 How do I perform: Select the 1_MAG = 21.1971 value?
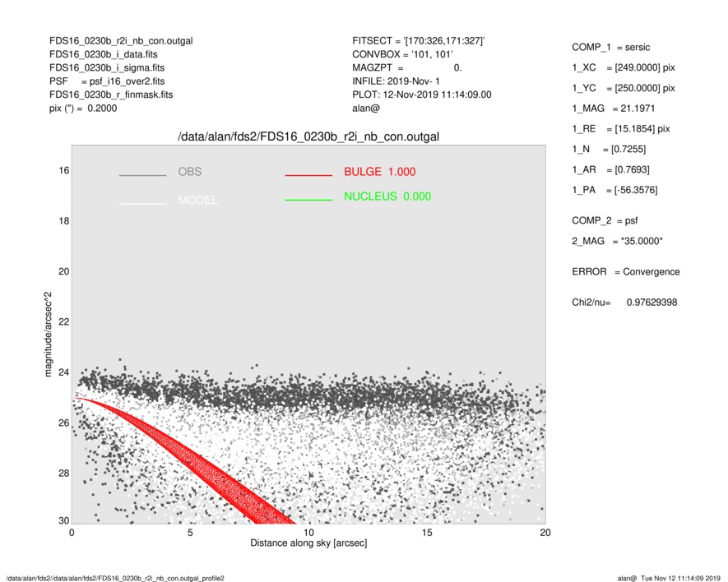(614, 109)
